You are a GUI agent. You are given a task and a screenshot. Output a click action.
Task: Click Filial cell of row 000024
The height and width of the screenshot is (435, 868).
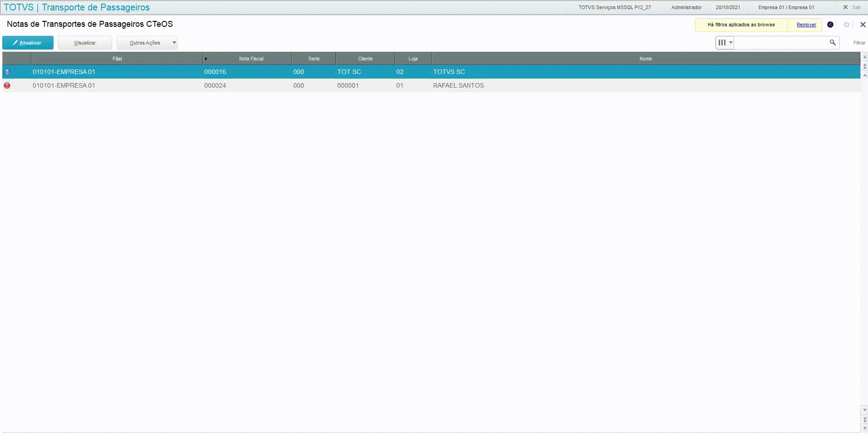coord(117,85)
